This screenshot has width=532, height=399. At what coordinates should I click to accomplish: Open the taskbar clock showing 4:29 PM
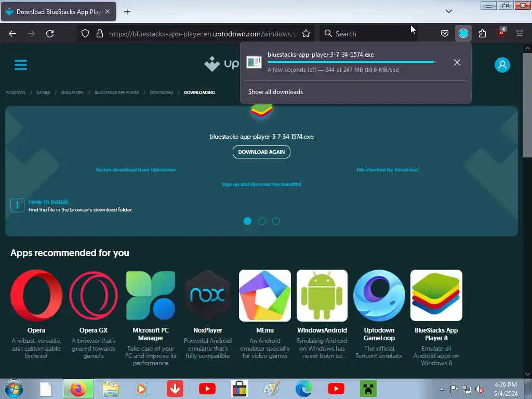(x=506, y=389)
